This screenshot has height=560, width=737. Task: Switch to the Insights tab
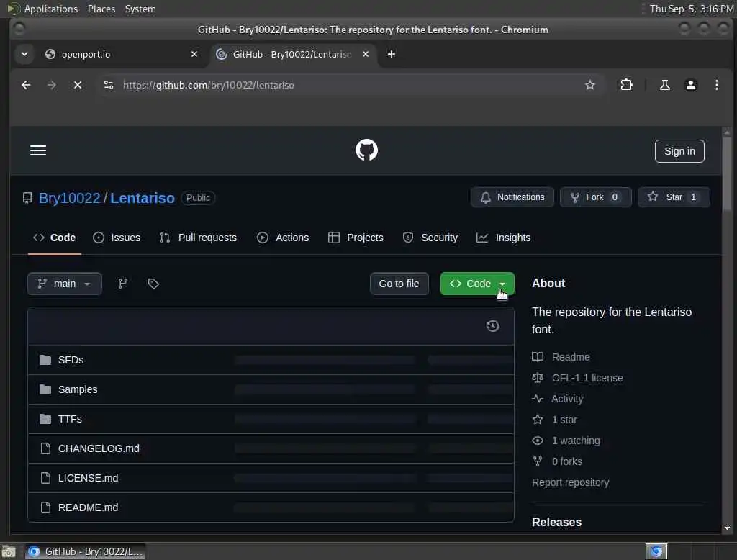[503, 238]
